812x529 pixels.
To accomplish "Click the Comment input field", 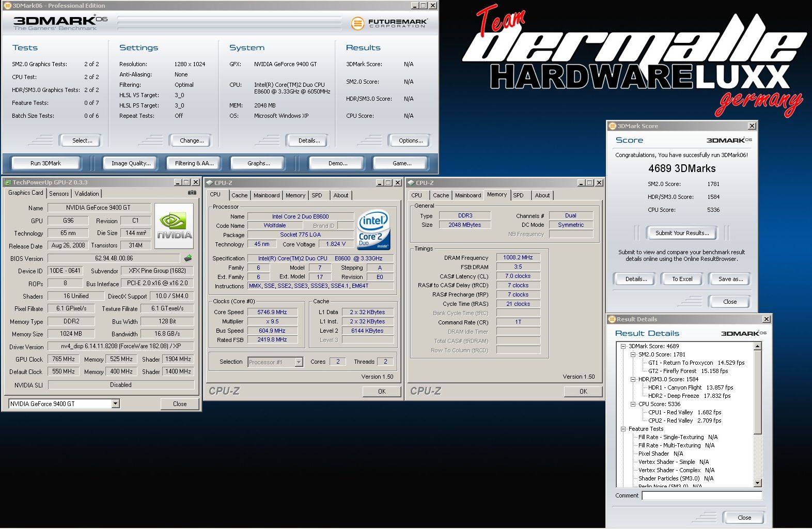I will pyautogui.click(x=702, y=495).
